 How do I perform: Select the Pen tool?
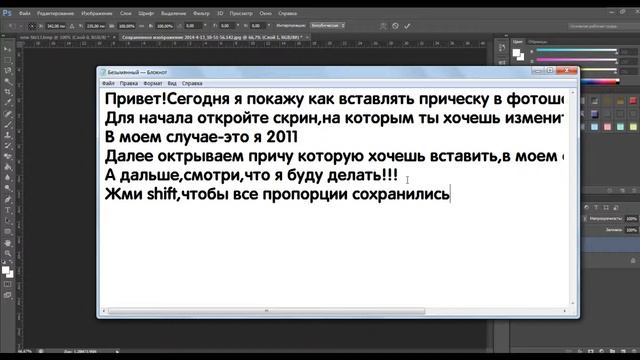8,200
